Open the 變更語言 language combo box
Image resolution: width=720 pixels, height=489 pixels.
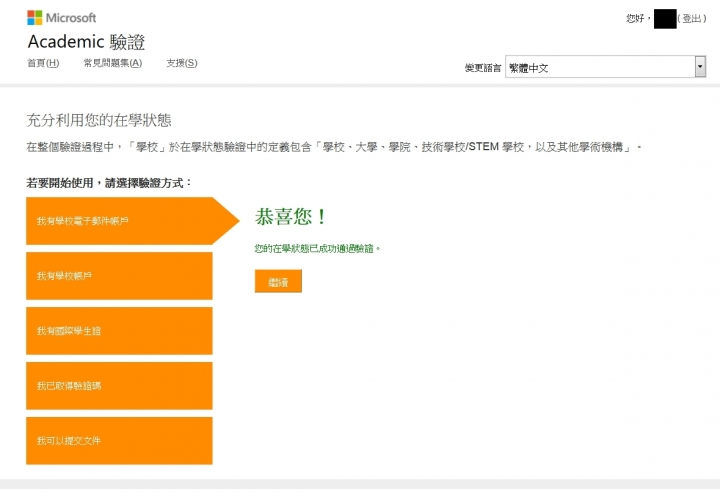tap(605, 67)
